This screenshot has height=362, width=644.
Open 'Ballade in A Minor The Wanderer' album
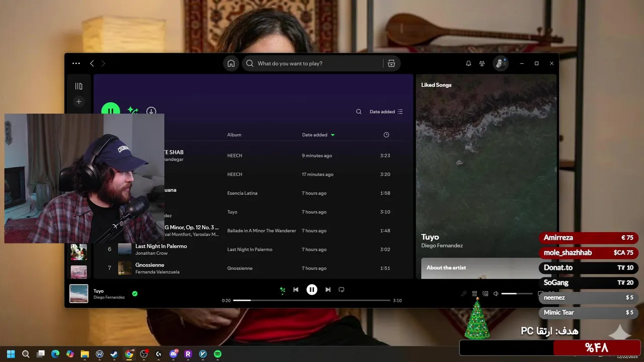[x=262, y=231]
